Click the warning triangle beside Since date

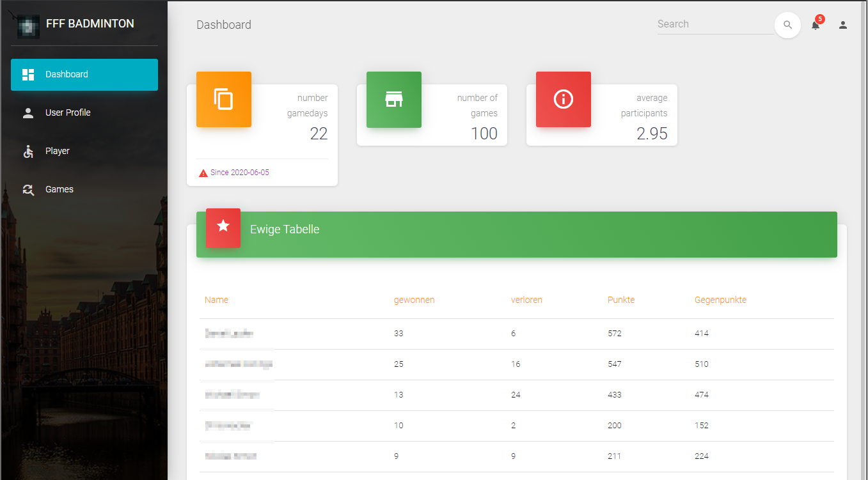[x=203, y=173]
